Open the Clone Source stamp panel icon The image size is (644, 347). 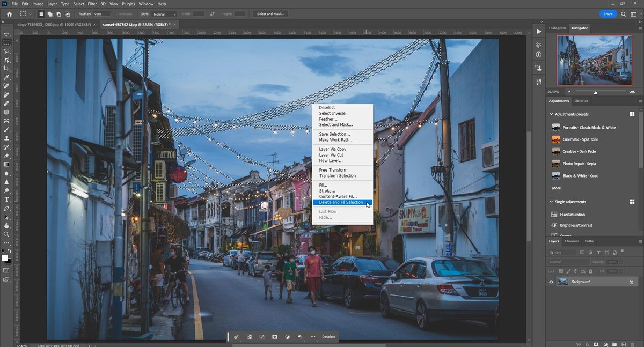539,68
